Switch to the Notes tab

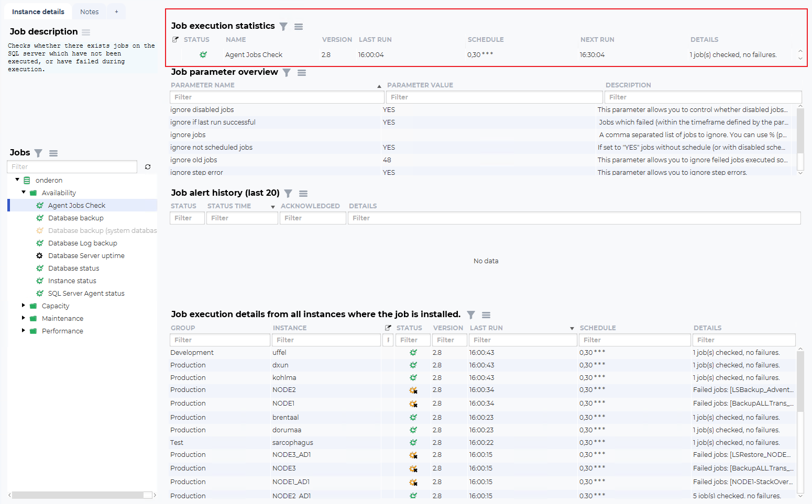tap(89, 12)
